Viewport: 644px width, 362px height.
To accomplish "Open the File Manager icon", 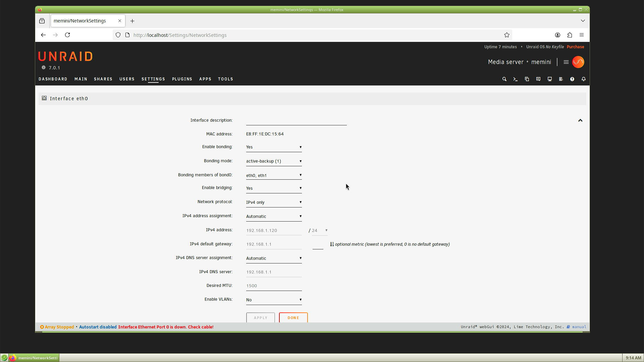I will 527,79.
